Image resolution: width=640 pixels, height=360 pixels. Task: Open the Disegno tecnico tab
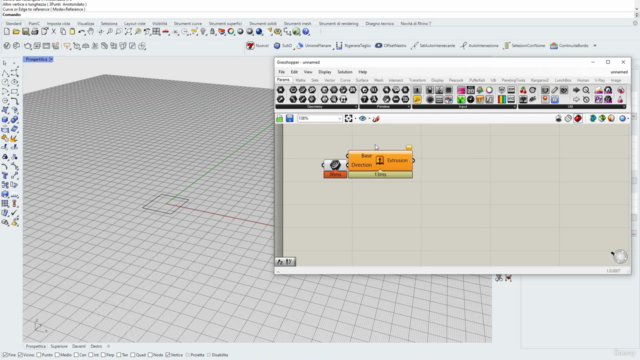(x=380, y=24)
